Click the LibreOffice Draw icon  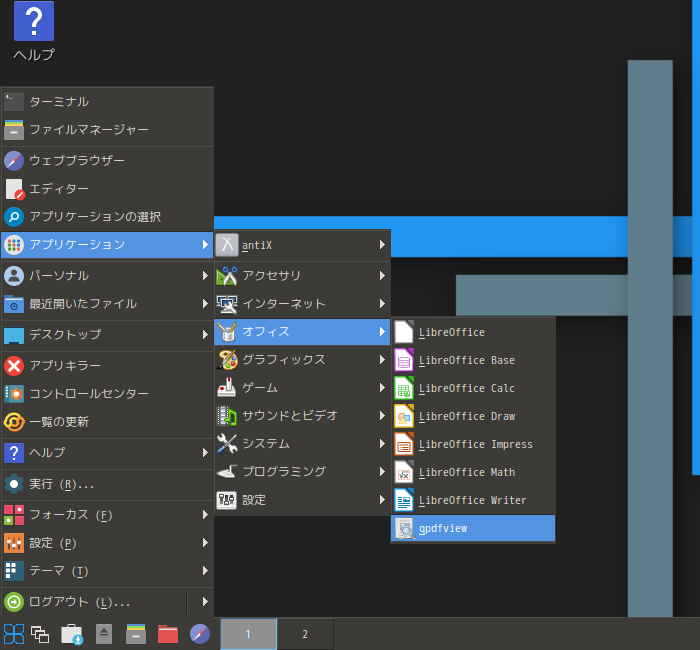click(x=404, y=416)
